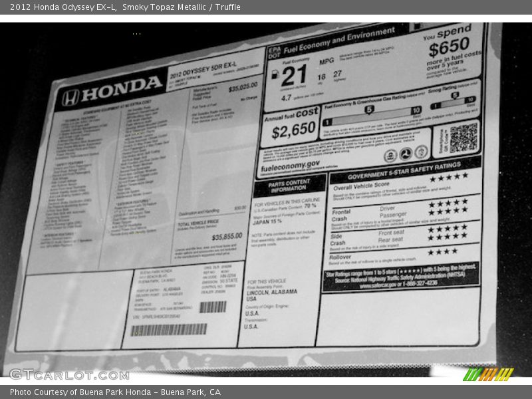The width and height of the screenshot is (532, 399).
Task: Click the Smartphone QR code
Action: [464, 138]
